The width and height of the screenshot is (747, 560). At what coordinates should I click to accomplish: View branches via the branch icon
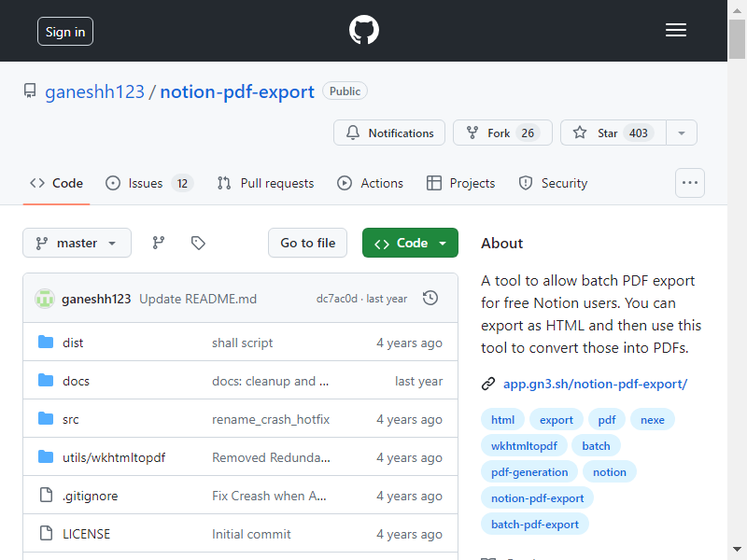pos(159,243)
